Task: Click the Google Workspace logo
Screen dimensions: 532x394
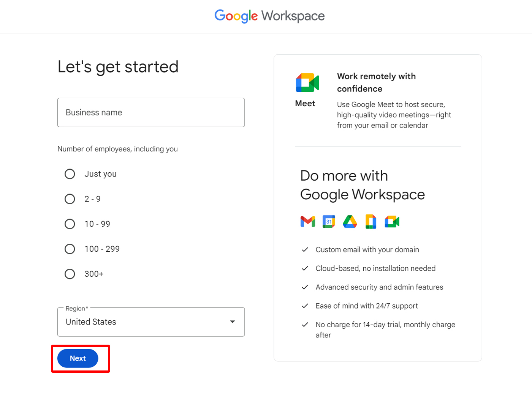Action: (269, 16)
